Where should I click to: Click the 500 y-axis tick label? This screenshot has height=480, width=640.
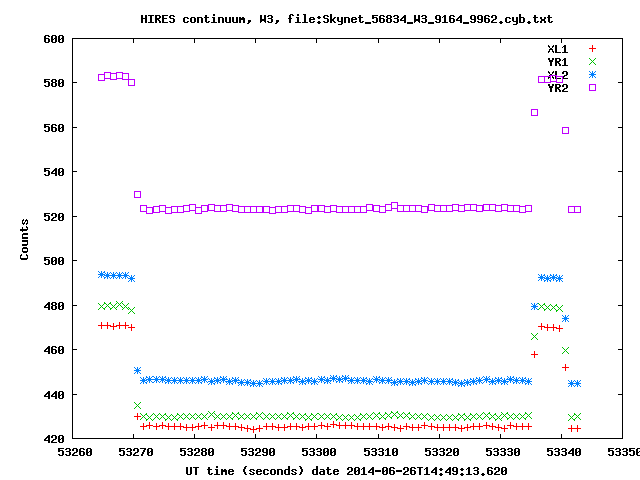54,261
